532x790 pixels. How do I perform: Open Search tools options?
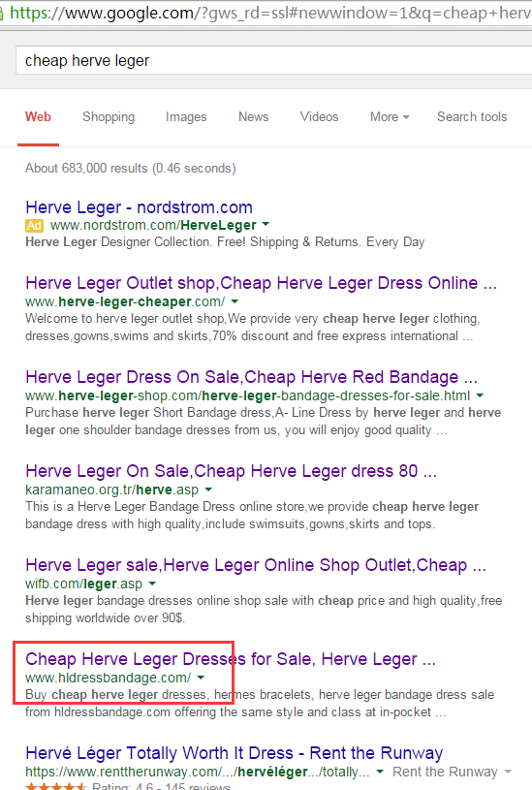(472, 117)
